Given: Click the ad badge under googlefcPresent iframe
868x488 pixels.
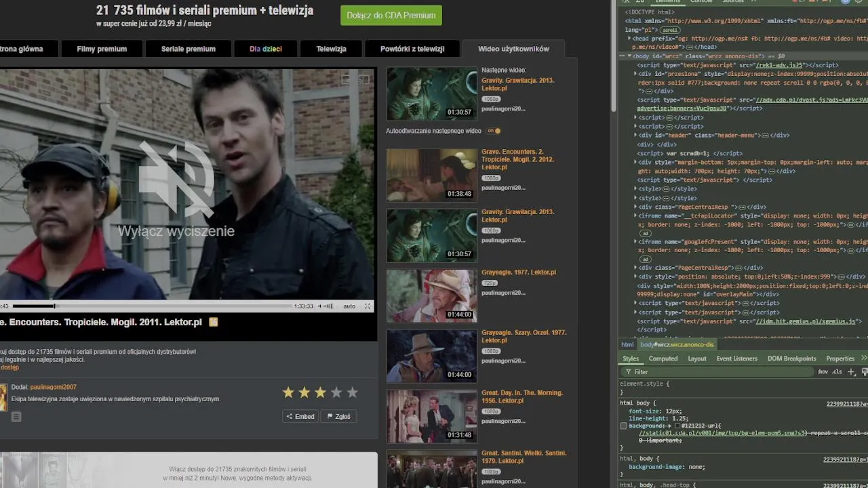Looking at the screenshot, I should point(644,259).
